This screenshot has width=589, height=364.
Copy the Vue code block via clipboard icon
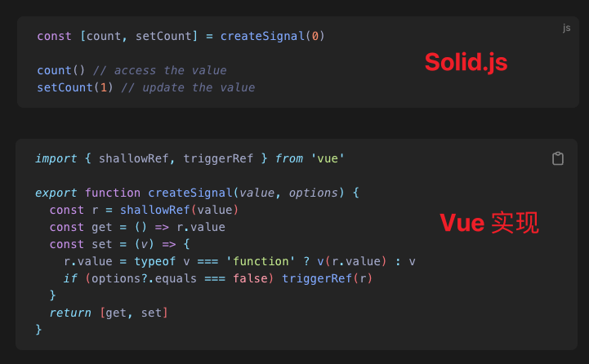click(x=558, y=158)
